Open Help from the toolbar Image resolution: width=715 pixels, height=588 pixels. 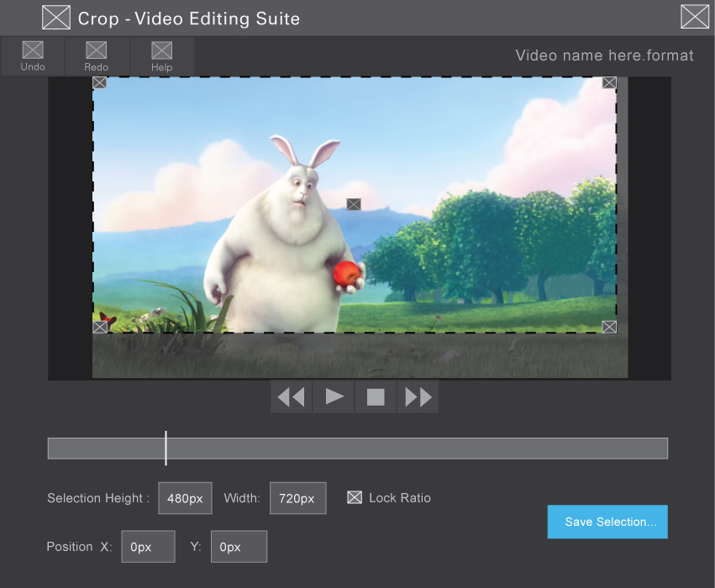pos(162,55)
